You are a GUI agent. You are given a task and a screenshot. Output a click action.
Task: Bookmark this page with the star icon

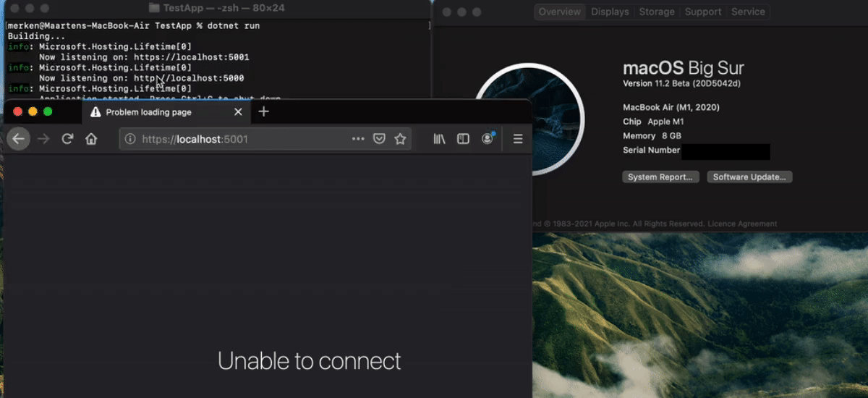coord(400,139)
